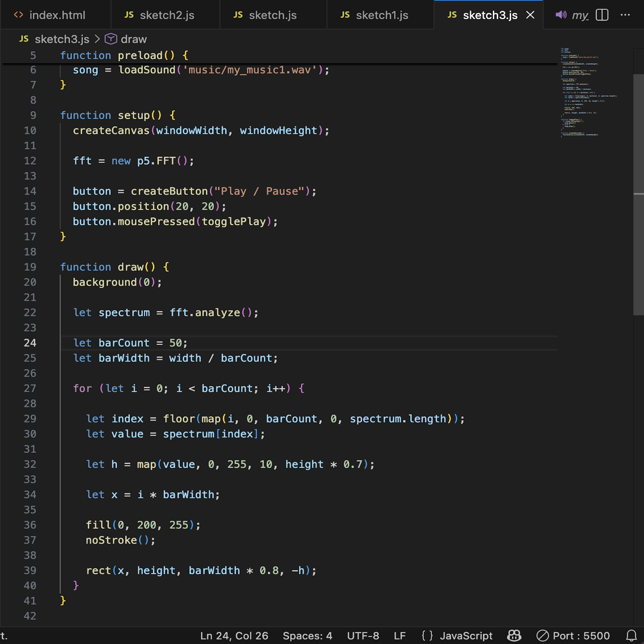The width and height of the screenshot is (644, 644).
Task: Open the sketch1.js tab
Action: tap(380, 15)
